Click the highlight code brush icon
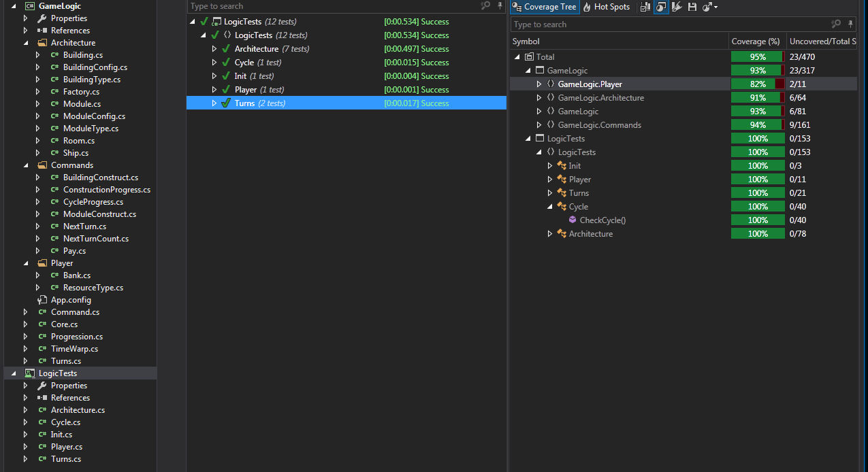The height and width of the screenshot is (472, 868). tap(676, 7)
